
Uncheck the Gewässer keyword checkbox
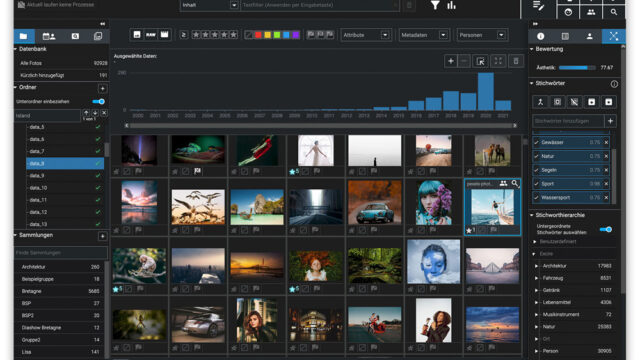(536, 142)
